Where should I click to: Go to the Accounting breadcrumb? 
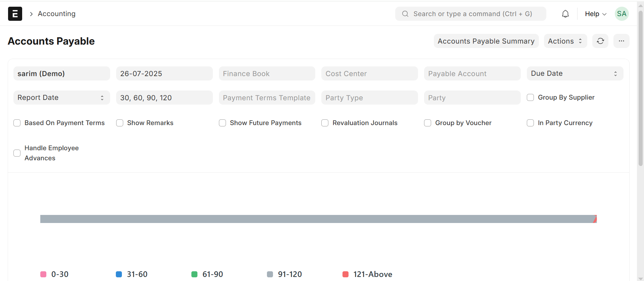[56, 14]
